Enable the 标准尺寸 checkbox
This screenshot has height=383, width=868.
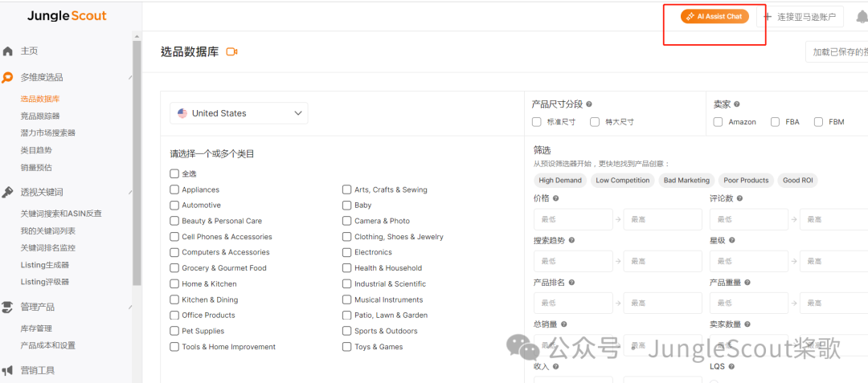click(x=536, y=121)
